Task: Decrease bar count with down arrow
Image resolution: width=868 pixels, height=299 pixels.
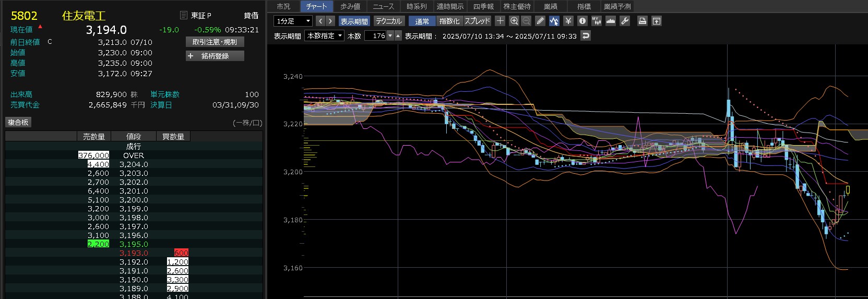Action: click(x=390, y=36)
